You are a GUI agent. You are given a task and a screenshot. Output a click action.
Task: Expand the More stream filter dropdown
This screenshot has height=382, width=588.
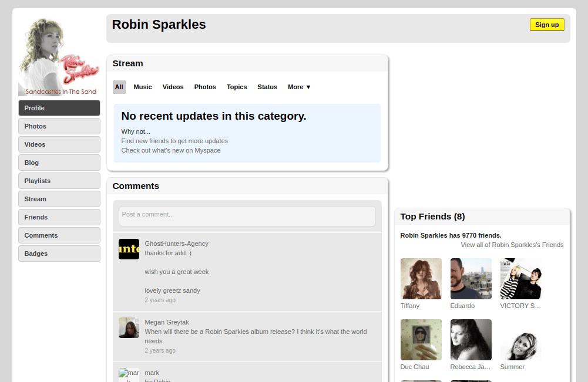(299, 87)
